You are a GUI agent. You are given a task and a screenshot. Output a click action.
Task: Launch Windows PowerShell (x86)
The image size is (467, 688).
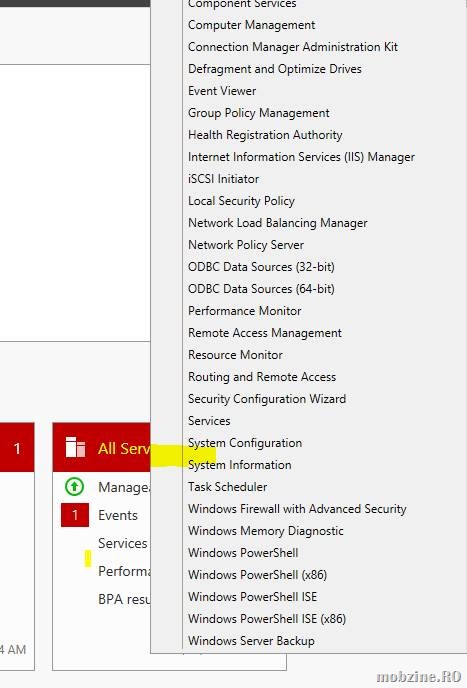coord(257,575)
